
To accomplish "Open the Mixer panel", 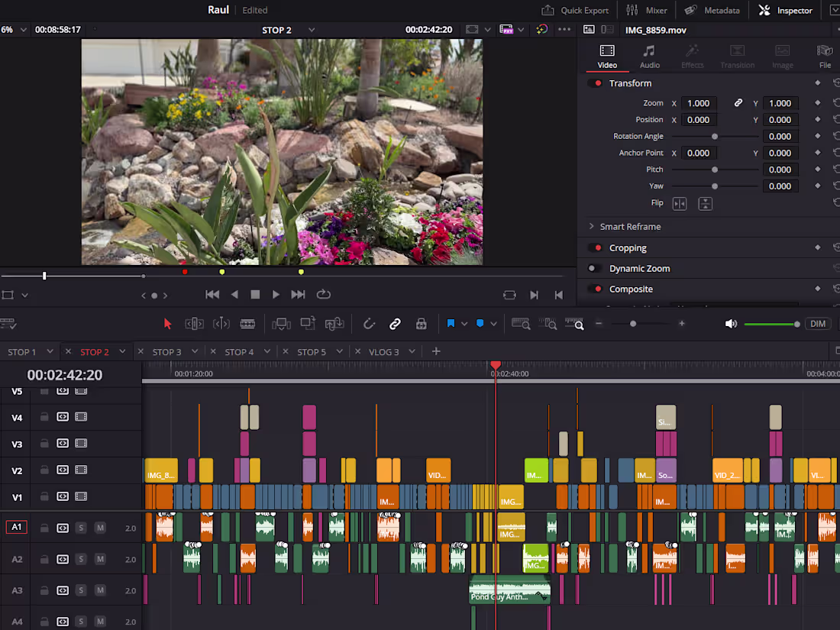I will pyautogui.click(x=647, y=10).
